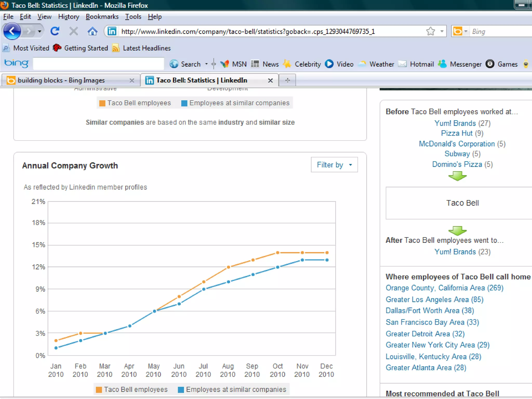This screenshot has width=532, height=399.
Task: Click the Dec 2010 orange data point on chart
Action: [327, 252]
